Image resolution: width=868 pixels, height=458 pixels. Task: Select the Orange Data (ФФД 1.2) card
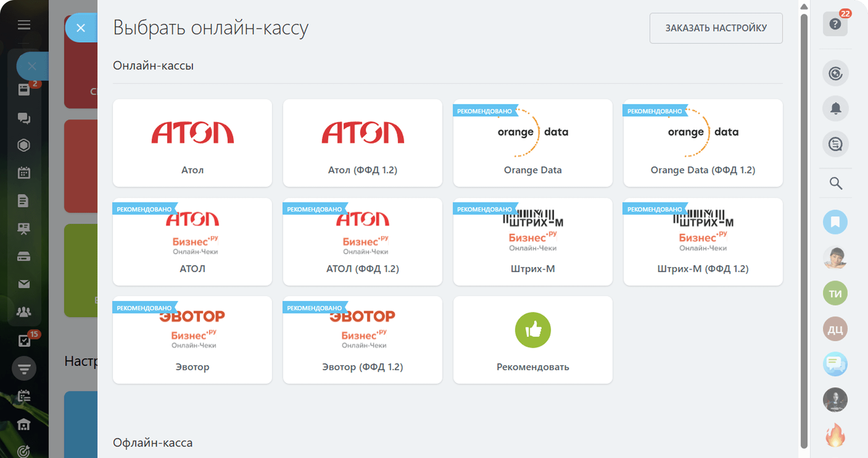703,143
